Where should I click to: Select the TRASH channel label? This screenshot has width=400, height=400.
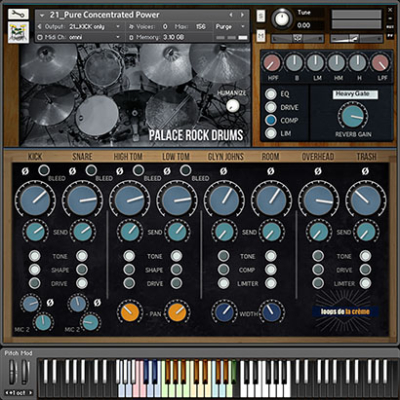click(x=366, y=157)
